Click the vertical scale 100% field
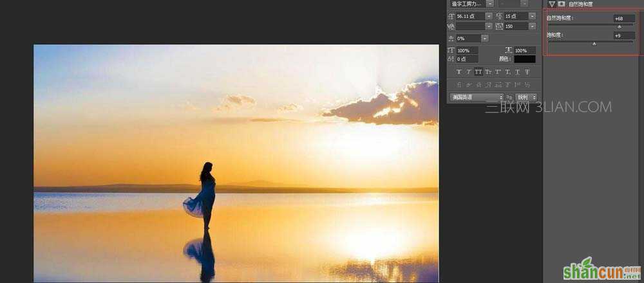Viewport: 644px width, 283px height. tap(467, 50)
